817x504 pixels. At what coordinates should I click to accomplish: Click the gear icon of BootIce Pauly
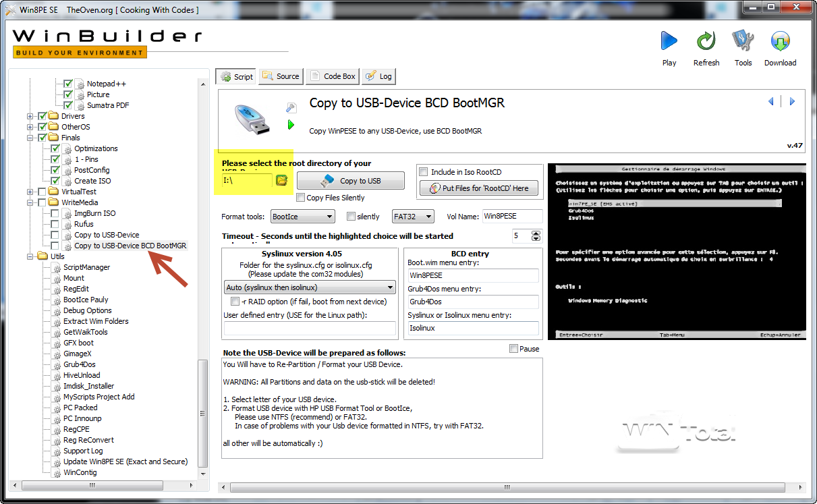tap(57, 300)
